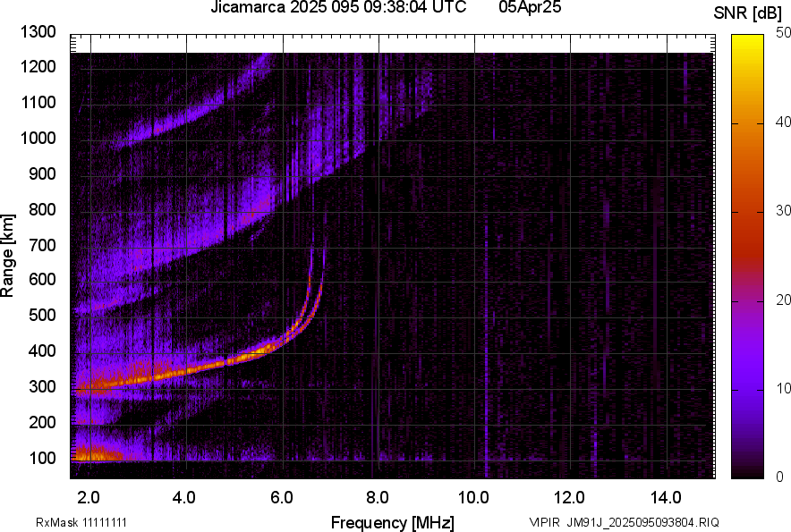The width and height of the screenshot is (791, 532).
Task: Click the colorbar tick label '40'
Action: pyautogui.click(x=783, y=122)
